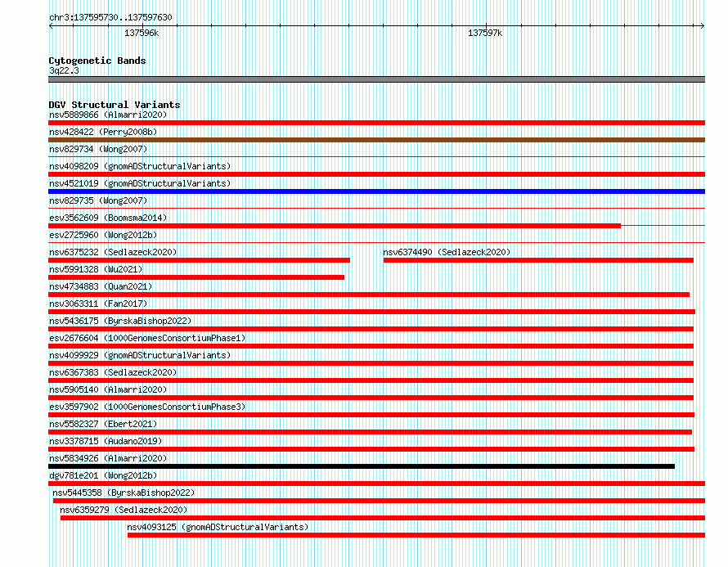This screenshot has width=728, height=567.
Task: Click the red nsv6374490 variant bar
Action: [x=538, y=260]
